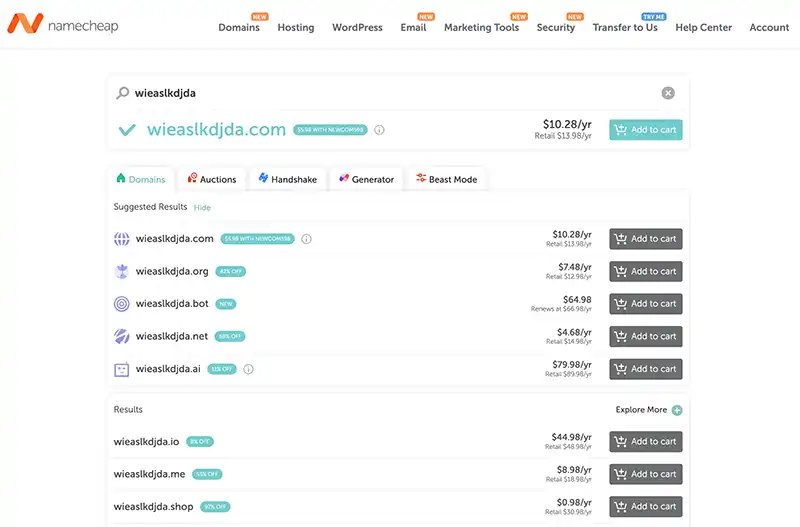Image resolution: width=800 pixels, height=527 pixels.
Task: Click the wieaslkdjda.shop domain name
Action: tap(154, 507)
